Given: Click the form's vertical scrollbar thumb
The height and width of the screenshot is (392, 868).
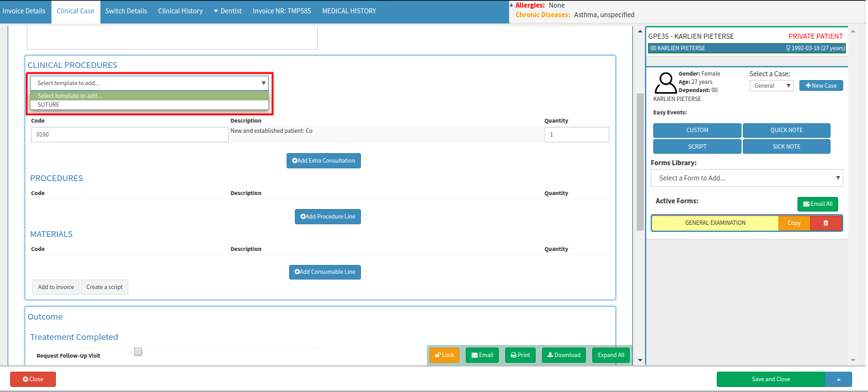Looking at the screenshot, I should [640, 162].
